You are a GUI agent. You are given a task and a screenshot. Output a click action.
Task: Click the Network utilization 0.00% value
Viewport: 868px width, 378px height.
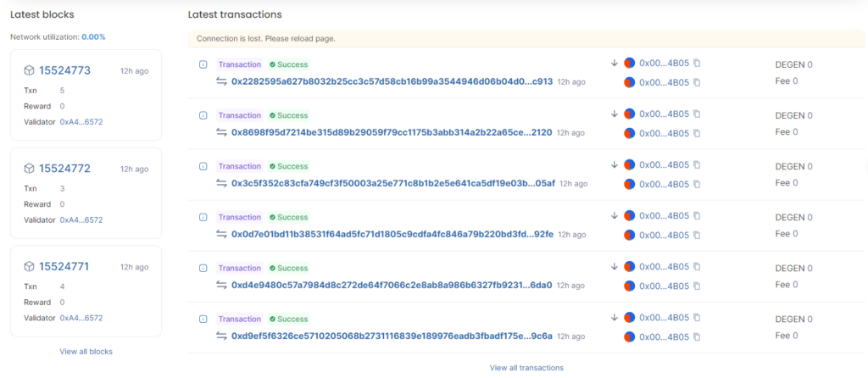pyautogui.click(x=93, y=37)
